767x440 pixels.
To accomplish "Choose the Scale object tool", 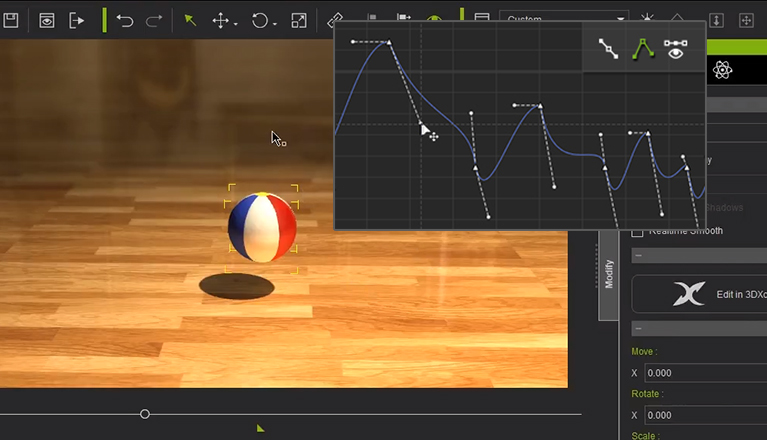I will point(298,21).
